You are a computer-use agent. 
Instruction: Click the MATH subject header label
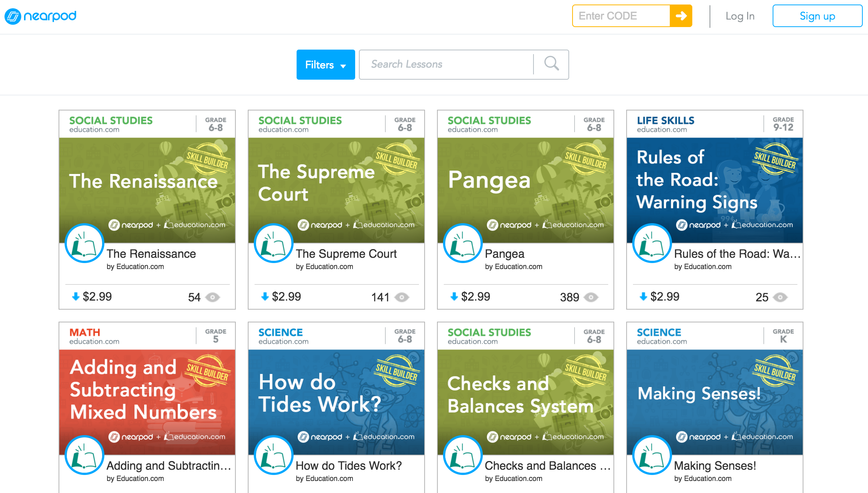(x=85, y=332)
